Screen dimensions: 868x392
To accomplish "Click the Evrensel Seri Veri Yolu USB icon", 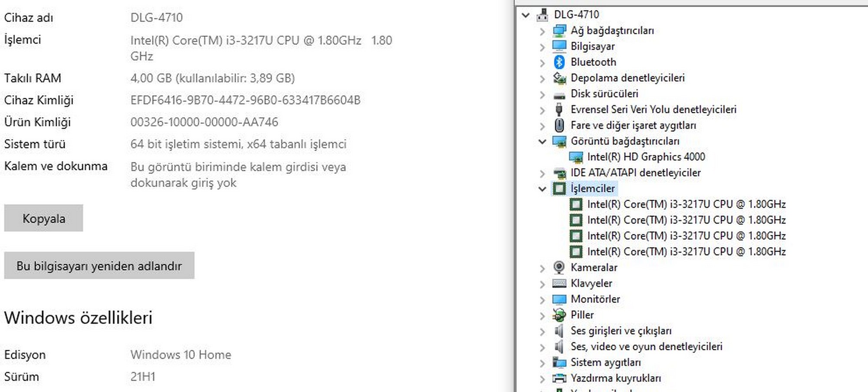I will coord(559,109).
